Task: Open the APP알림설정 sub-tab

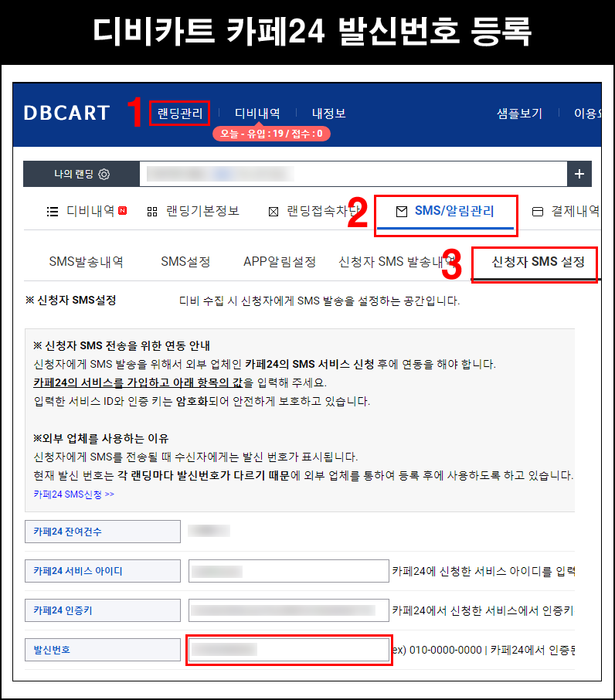Action: (279, 262)
